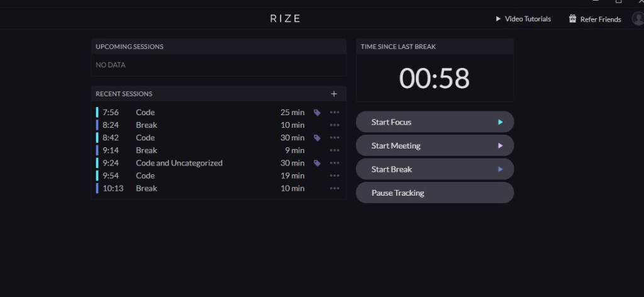The image size is (644, 297).
Task: Click tag icon on 8:42 Code session
Action: tap(317, 138)
